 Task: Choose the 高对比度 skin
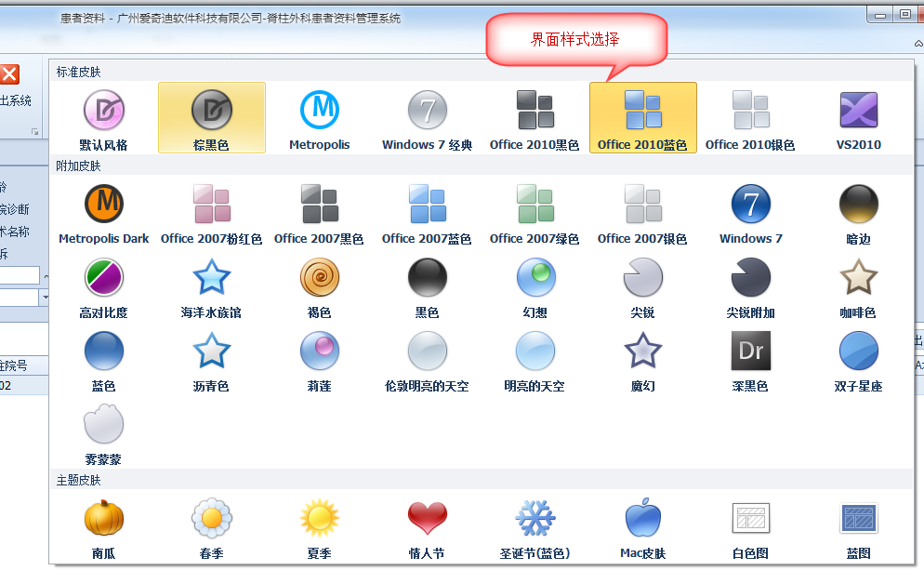104,287
